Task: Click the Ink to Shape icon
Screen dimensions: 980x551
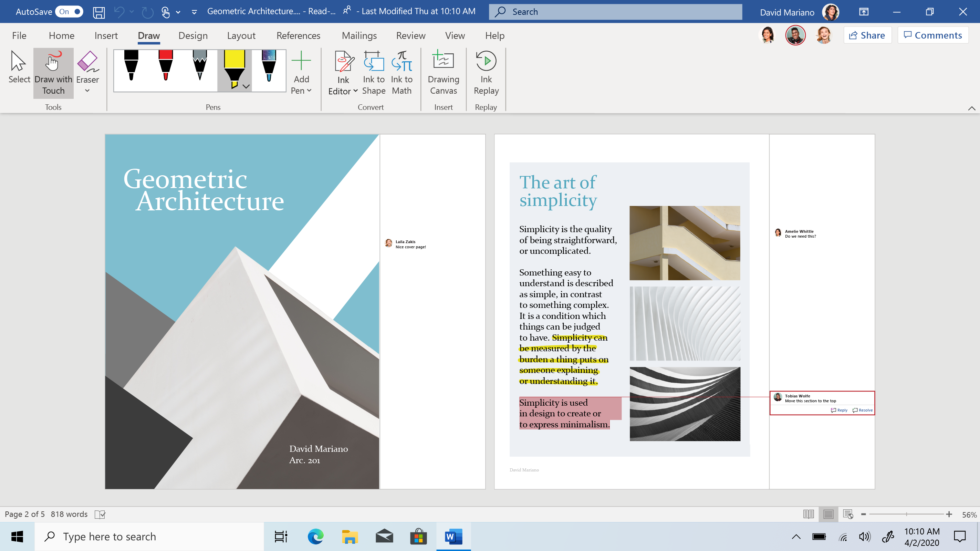Action: [x=373, y=62]
